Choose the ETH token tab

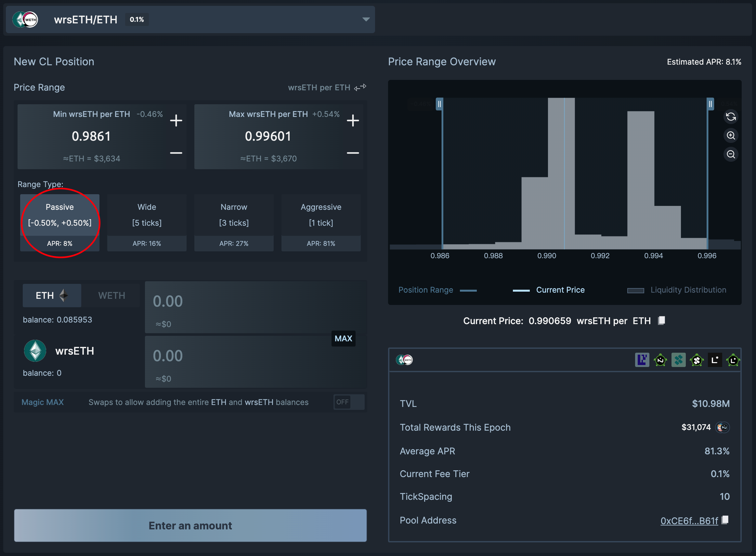click(x=52, y=296)
